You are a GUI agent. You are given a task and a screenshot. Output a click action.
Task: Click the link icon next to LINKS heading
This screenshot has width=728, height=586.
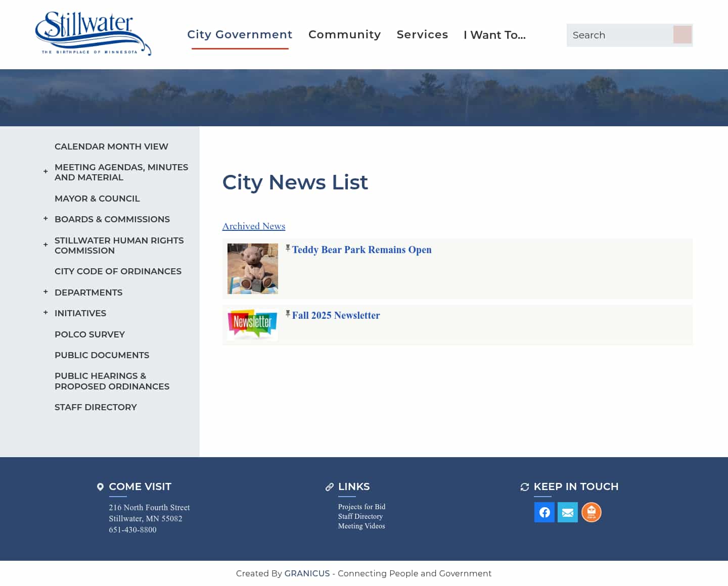point(330,486)
